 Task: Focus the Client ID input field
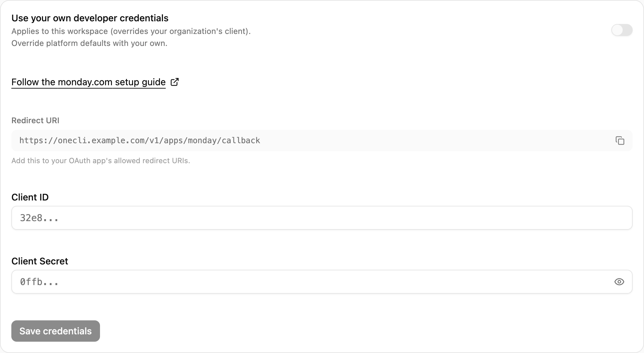click(322, 218)
